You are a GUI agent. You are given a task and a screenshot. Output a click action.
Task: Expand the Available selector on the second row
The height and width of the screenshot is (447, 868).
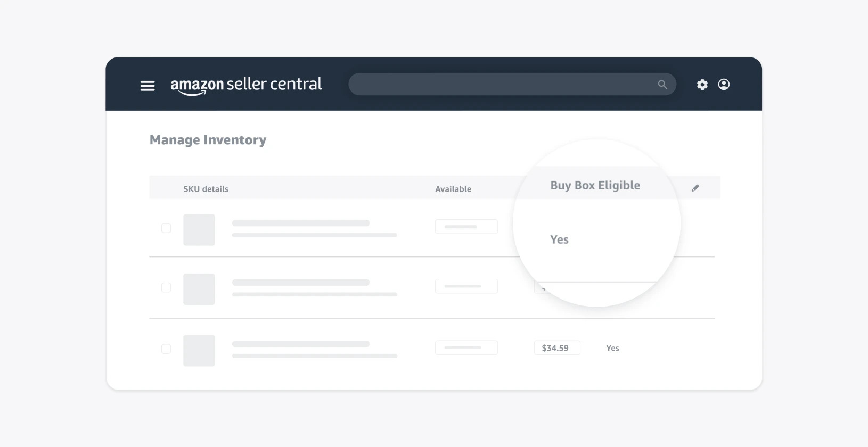pos(466,286)
